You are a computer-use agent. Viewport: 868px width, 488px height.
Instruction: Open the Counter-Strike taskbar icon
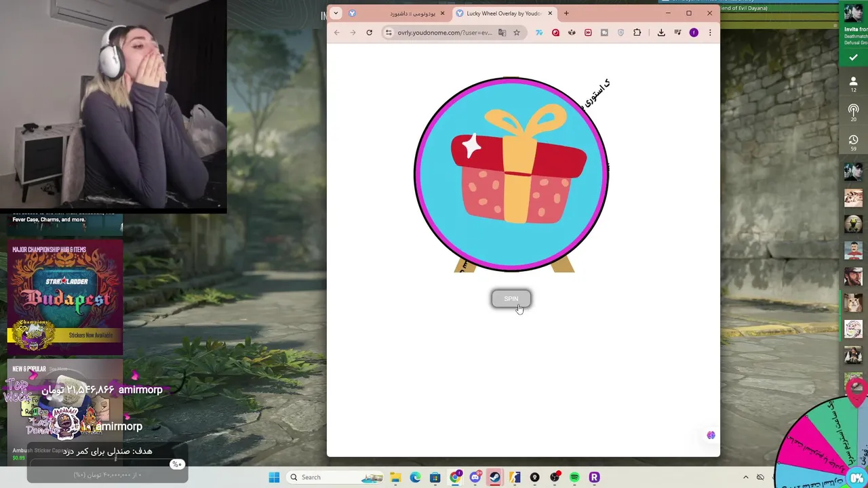pyautogui.click(x=515, y=477)
